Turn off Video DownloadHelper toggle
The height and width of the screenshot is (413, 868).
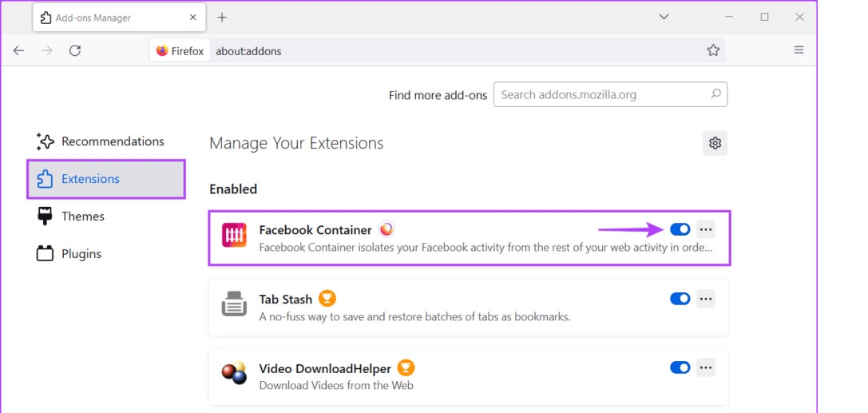pos(680,367)
